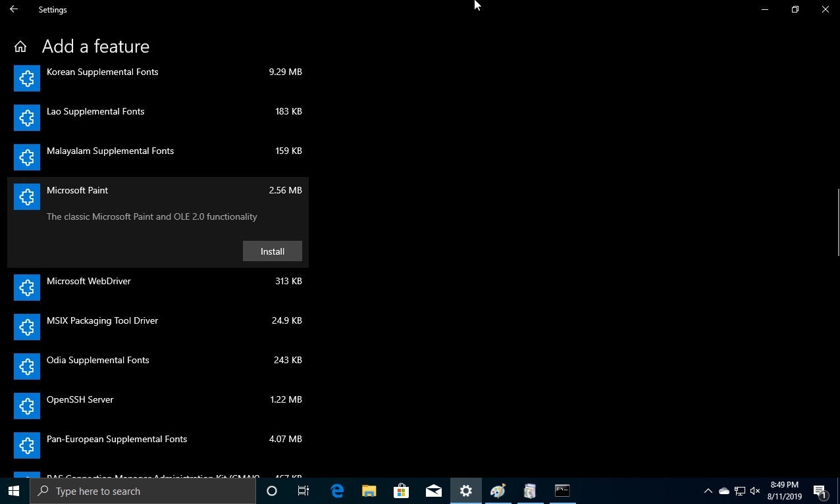Click the Microsoft Paint feature icon
840x504 pixels.
coord(27,197)
